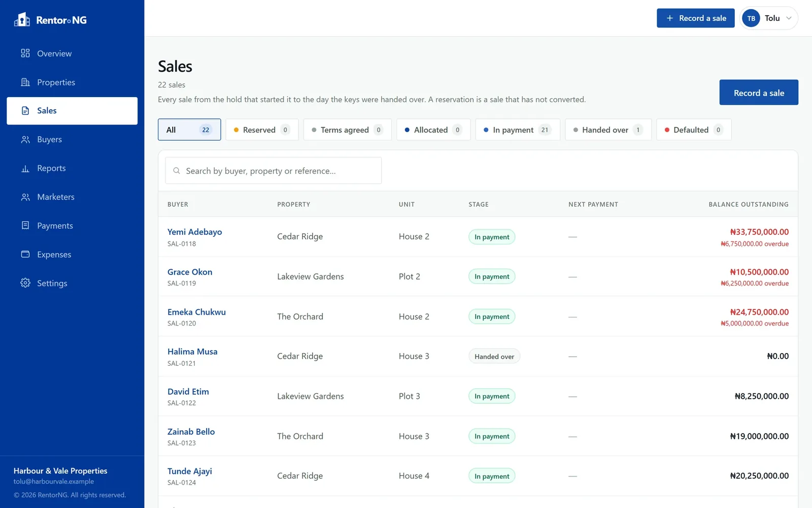This screenshot has height=508, width=812.
Task: Filter sales by Defaulted stage
Action: tap(694, 130)
